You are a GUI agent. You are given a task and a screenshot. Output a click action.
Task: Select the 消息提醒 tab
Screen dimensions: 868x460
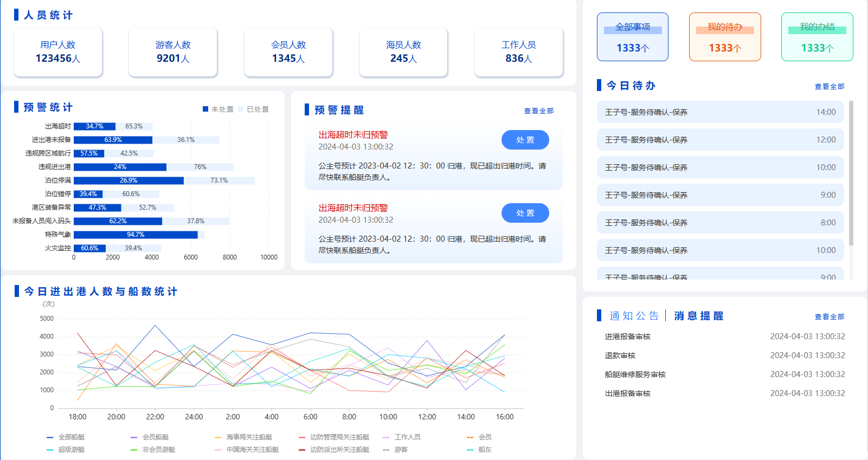699,316
